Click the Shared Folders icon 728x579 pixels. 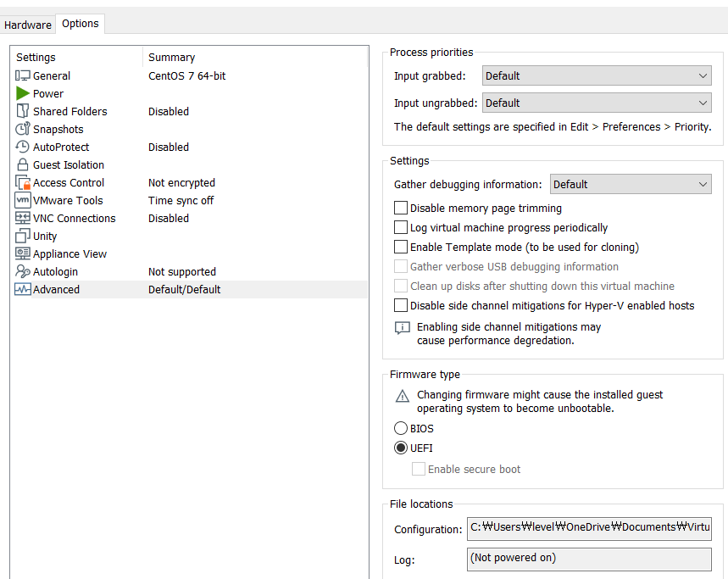pos(22,111)
